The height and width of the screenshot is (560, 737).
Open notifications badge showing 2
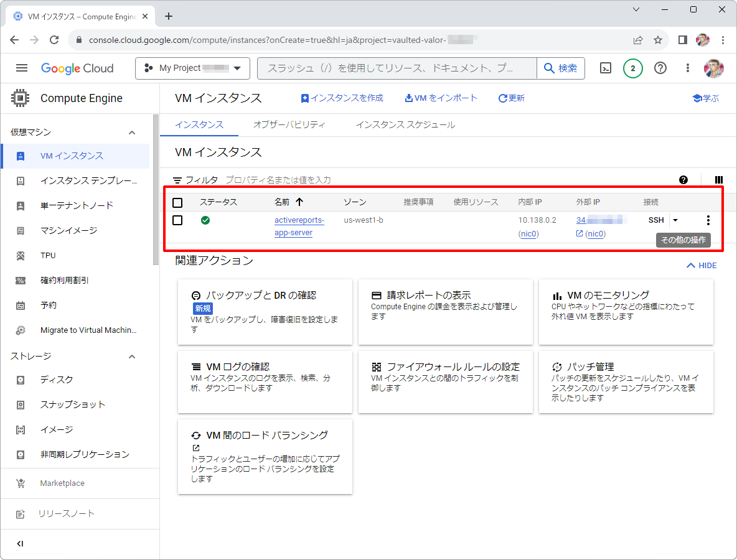(x=632, y=68)
